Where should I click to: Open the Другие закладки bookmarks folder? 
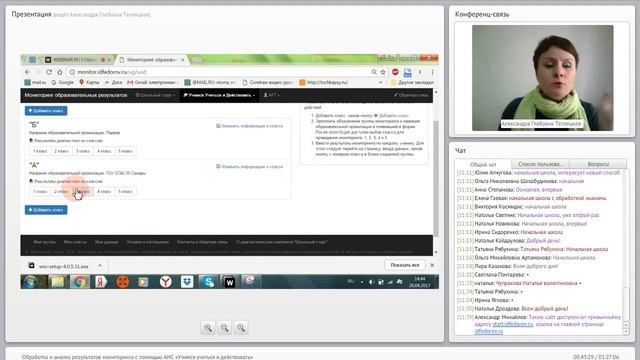coord(412,82)
